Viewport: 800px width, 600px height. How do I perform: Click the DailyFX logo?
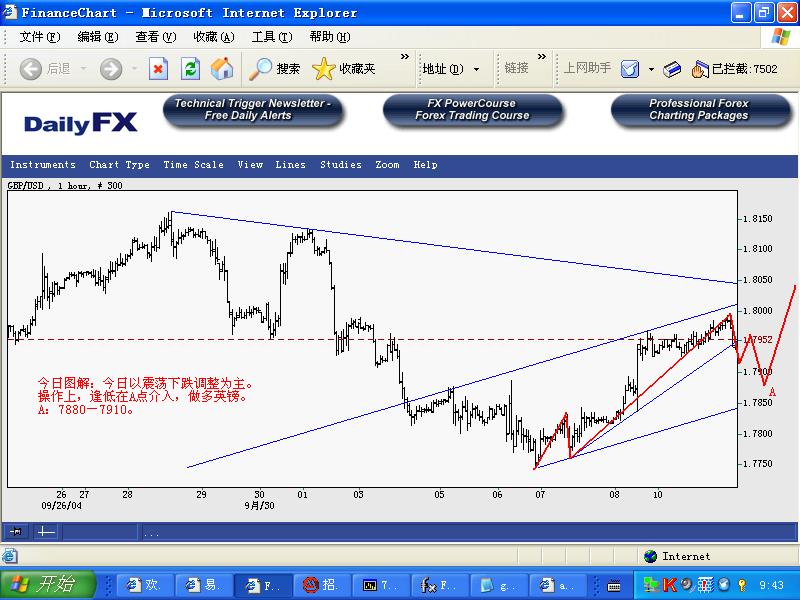pyautogui.click(x=81, y=123)
